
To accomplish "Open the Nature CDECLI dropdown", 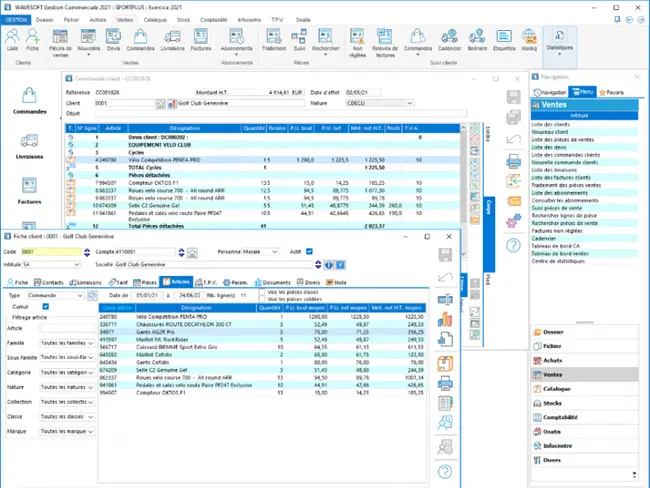I will point(409,103).
